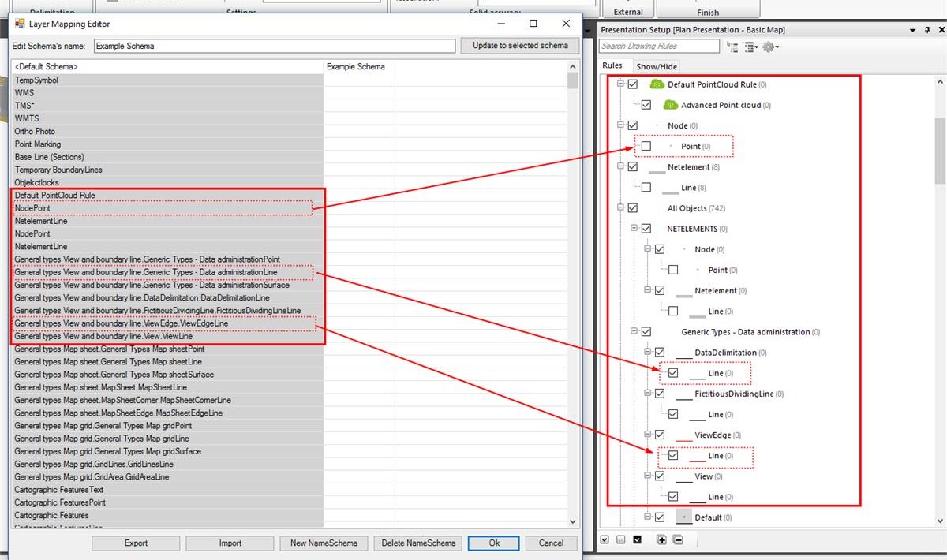947x560 pixels.
Task: Click the Finish ribbon button
Action: pyautogui.click(x=708, y=9)
